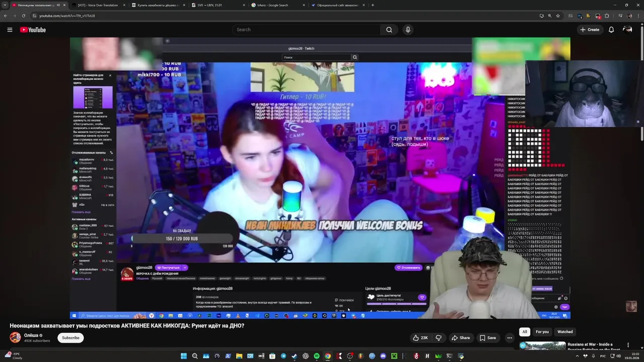The width and height of the screenshot is (644, 362).
Task: Close the active YouTube browser tab
Action: [64, 5]
